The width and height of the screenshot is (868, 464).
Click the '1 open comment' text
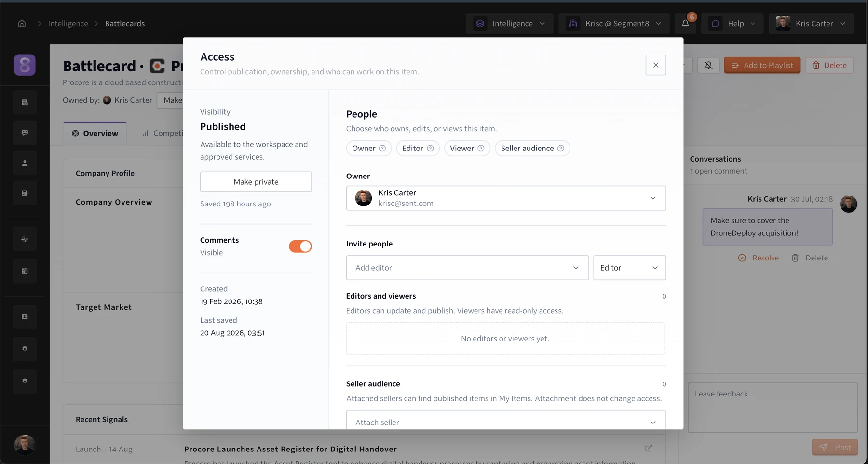719,171
